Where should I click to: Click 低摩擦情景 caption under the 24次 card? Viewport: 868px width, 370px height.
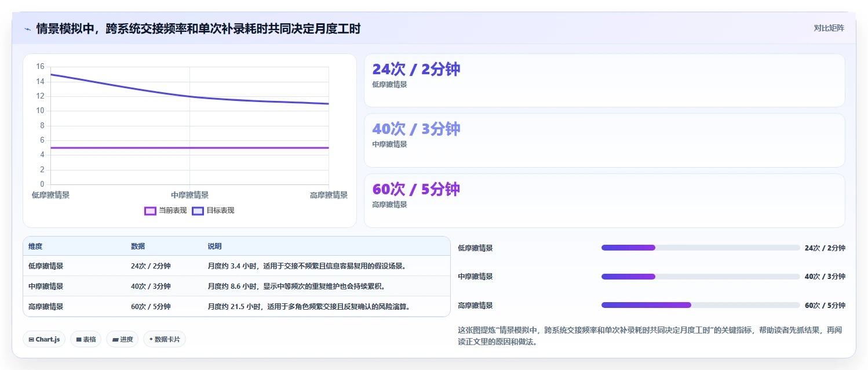[x=389, y=85]
